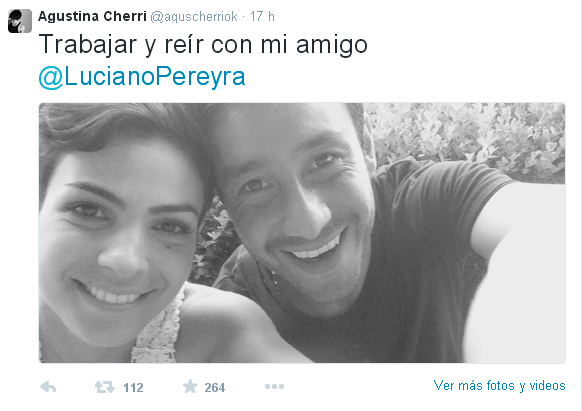Open the @LucianoPereyra mention
582x411 pixels.
click(142, 77)
